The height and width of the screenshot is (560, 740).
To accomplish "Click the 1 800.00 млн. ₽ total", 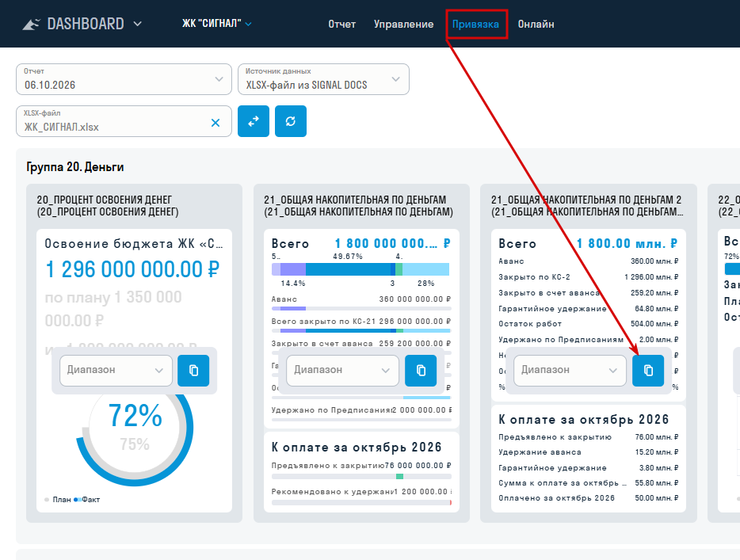I will (x=627, y=243).
